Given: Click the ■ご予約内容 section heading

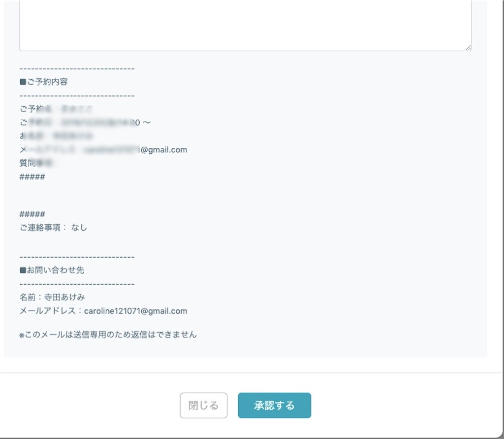Looking at the screenshot, I should pos(44,82).
